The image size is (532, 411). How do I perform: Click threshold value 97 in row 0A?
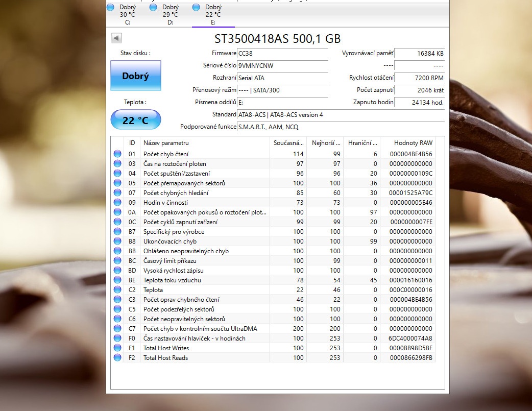[374, 212]
